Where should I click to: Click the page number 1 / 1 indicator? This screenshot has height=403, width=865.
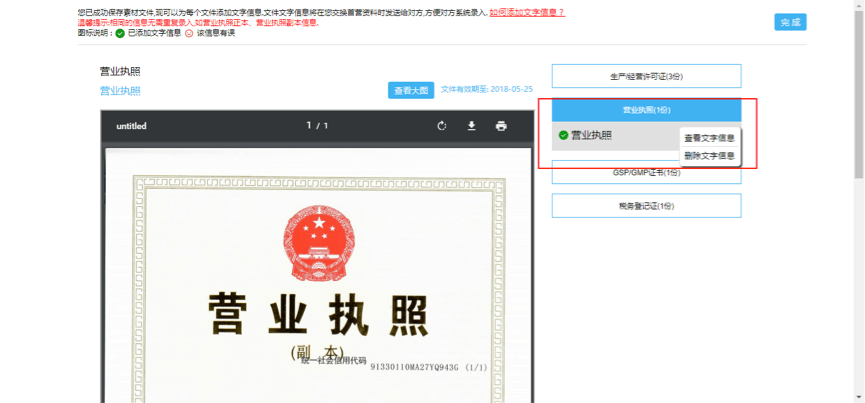317,126
